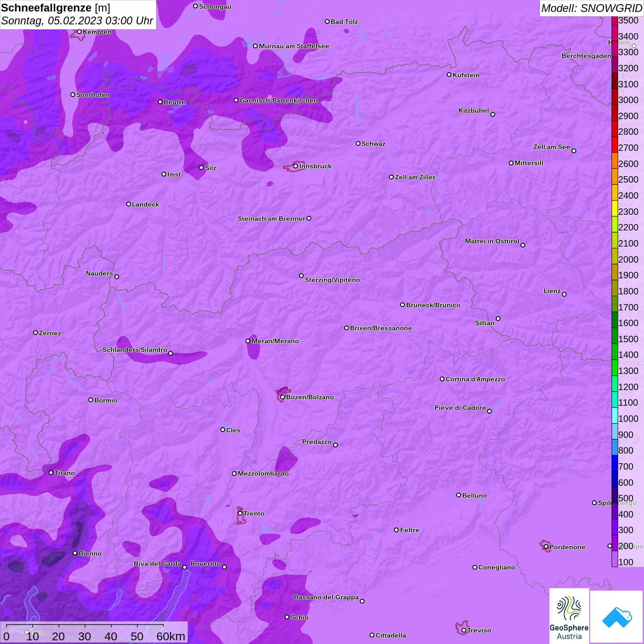Image resolution: width=644 pixels, height=644 pixels.
Task: Click the Bassano del Grappa label
Action: [x=326, y=597]
